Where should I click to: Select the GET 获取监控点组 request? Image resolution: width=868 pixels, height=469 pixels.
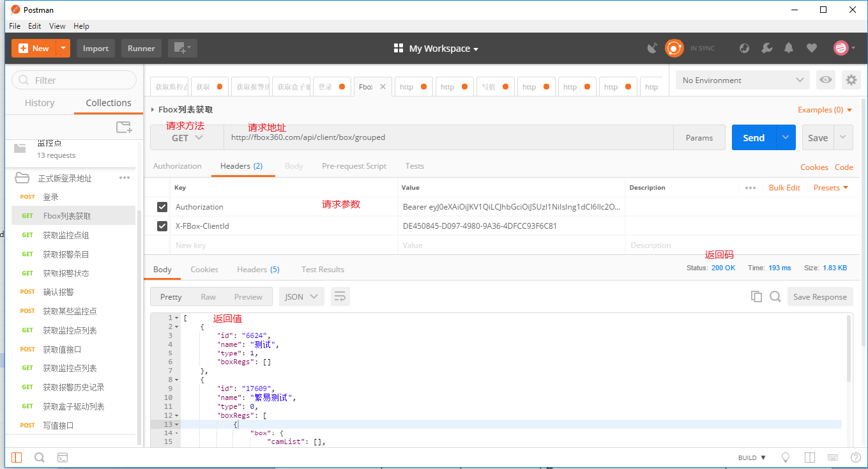(x=73, y=235)
